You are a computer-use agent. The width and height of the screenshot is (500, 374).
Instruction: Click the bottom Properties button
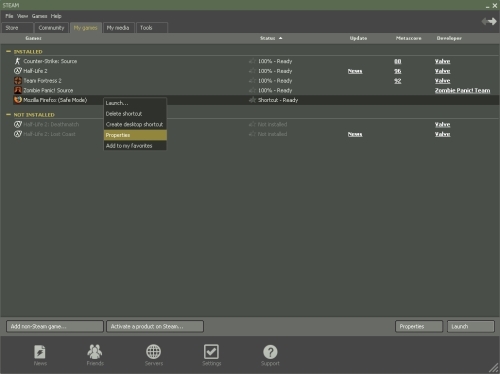(x=419, y=326)
